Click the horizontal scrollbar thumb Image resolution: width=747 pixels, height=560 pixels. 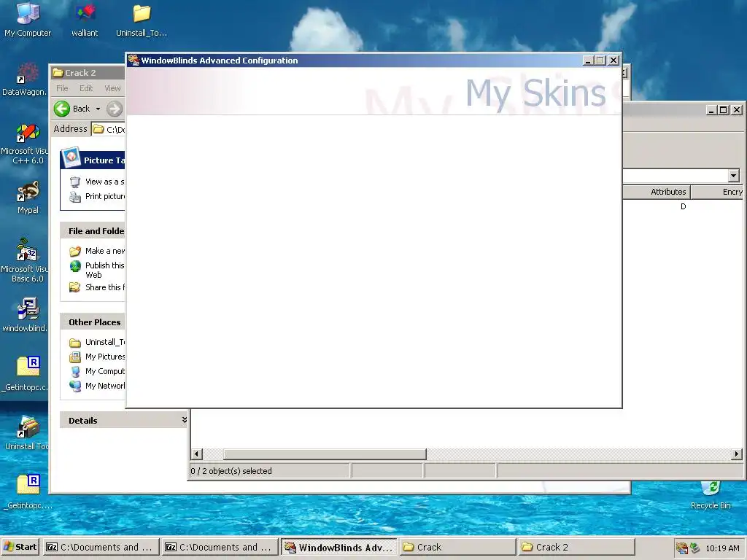click(325, 454)
